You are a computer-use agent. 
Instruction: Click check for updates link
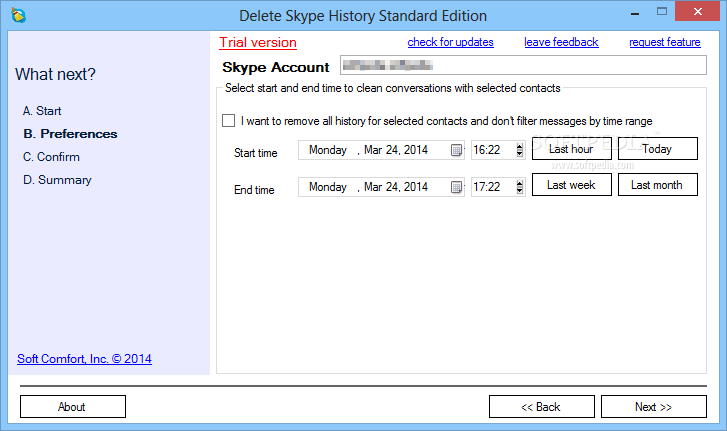click(x=450, y=42)
